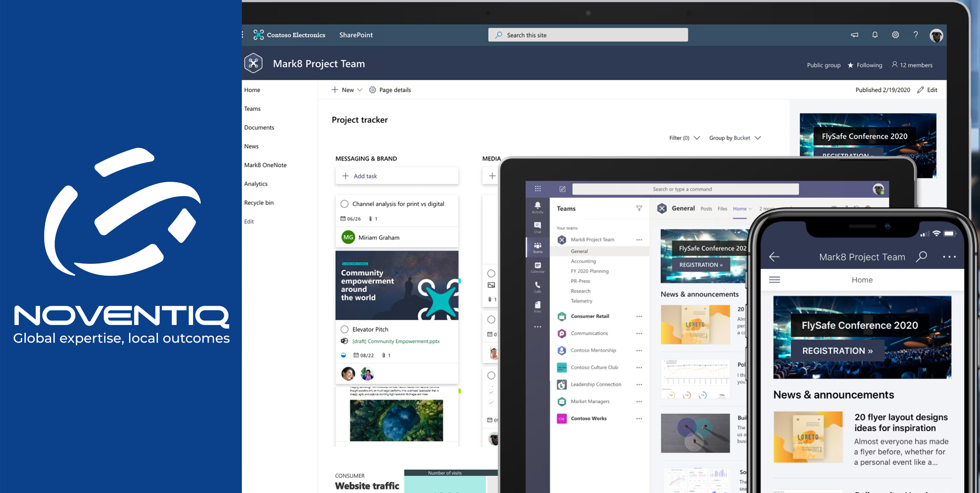Open Documents in the left navigation
Screen dimensions: 980x493
click(x=259, y=128)
